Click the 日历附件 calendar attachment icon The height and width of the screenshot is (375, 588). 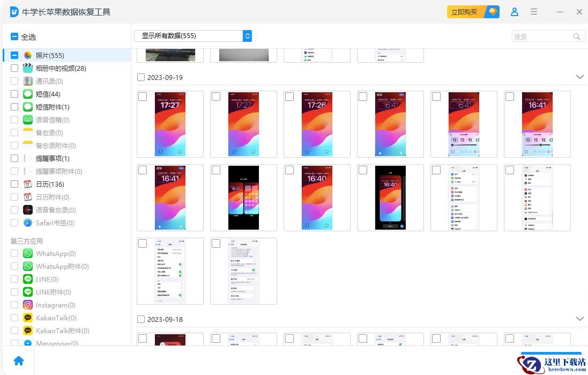pos(28,197)
